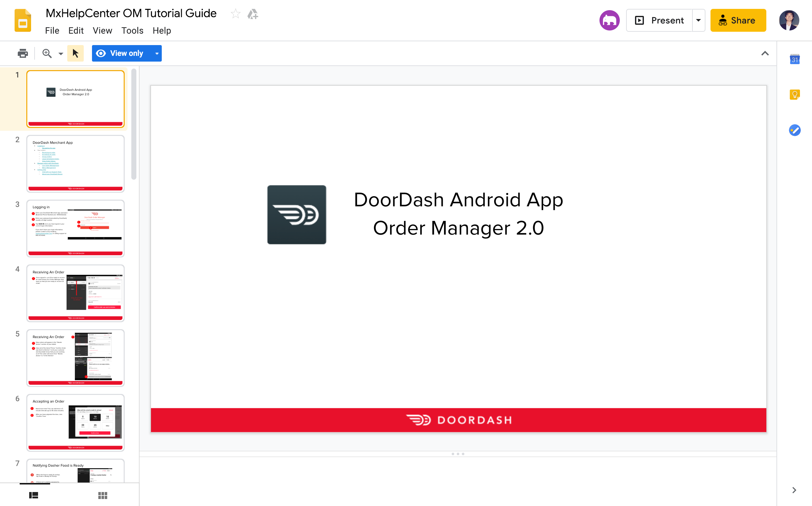Image resolution: width=812 pixels, height=506 pixels.
Task: Select slide 1 thumbnail DoorDash Android App
Action: (75, 99)
